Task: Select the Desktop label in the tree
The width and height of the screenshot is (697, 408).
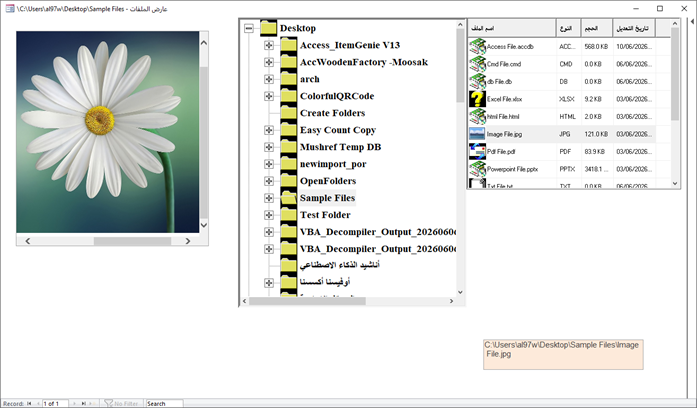Action: point(298,28)
